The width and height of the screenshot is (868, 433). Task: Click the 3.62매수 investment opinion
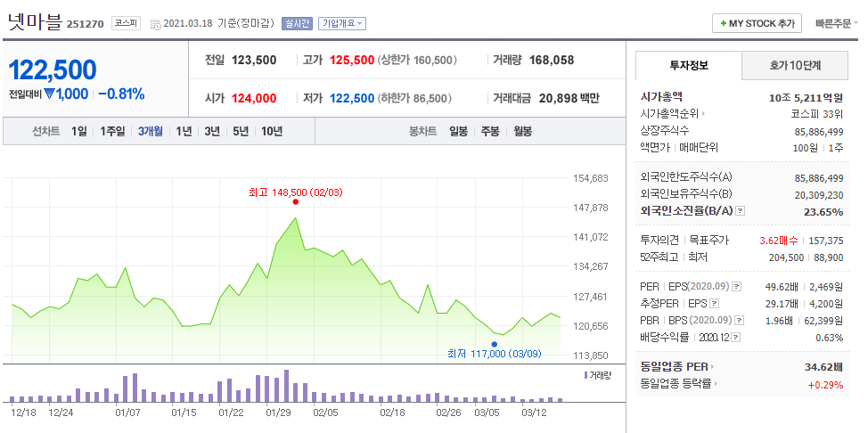tap(780, 241)
